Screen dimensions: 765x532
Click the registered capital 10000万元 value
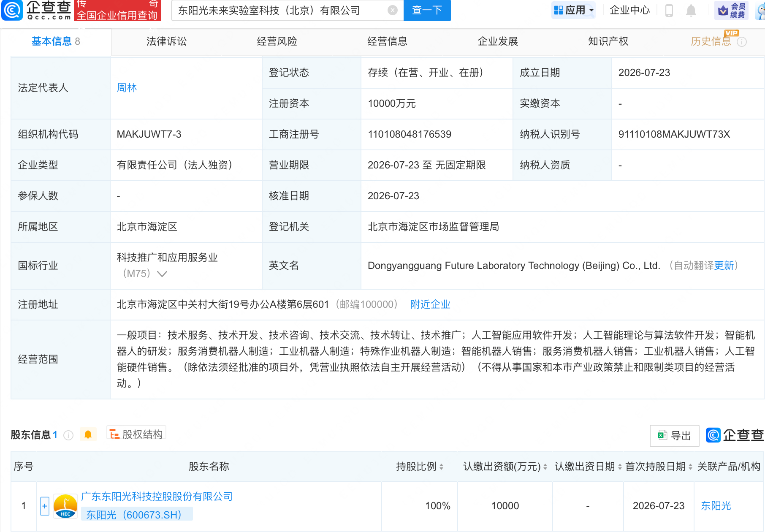(x=392, y=103)
